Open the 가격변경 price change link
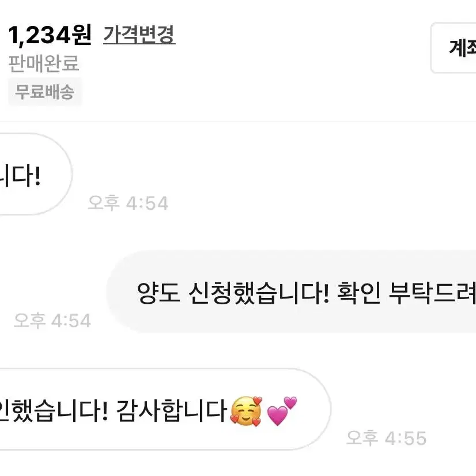This screenshot has height=476, width=476. pos(139,35)
